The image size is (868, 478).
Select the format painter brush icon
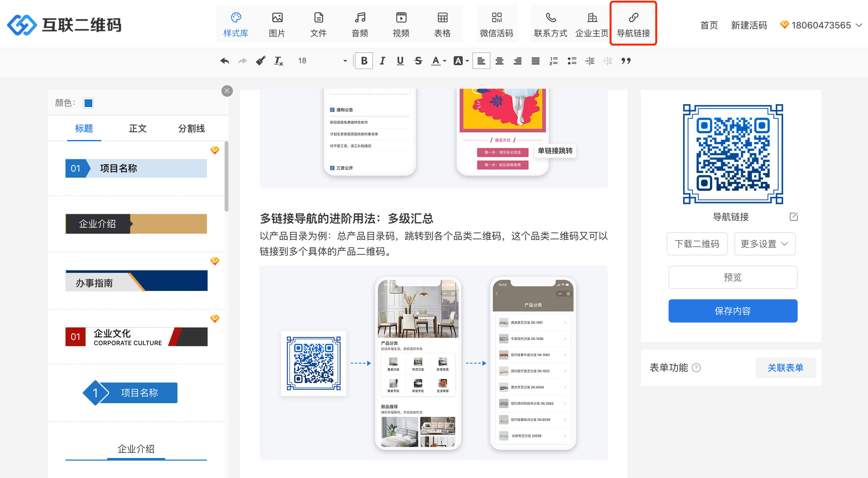pyautogui.click(x=260, y=61)
